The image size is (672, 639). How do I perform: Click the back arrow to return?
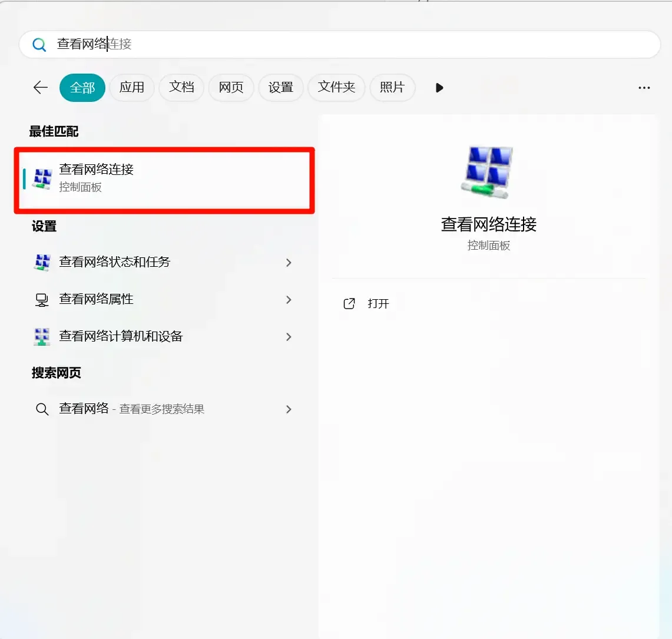(x=39, y=87)
